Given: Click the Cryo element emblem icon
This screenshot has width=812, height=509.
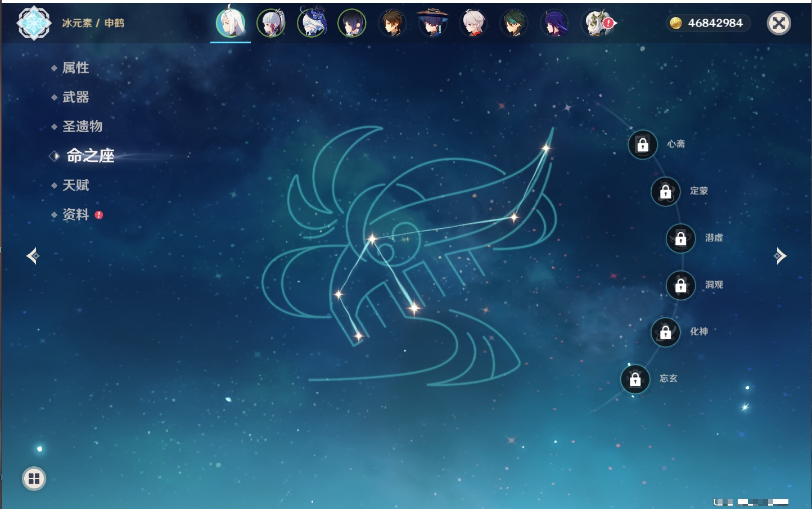Looking at the screenshot, I should 34,23.
